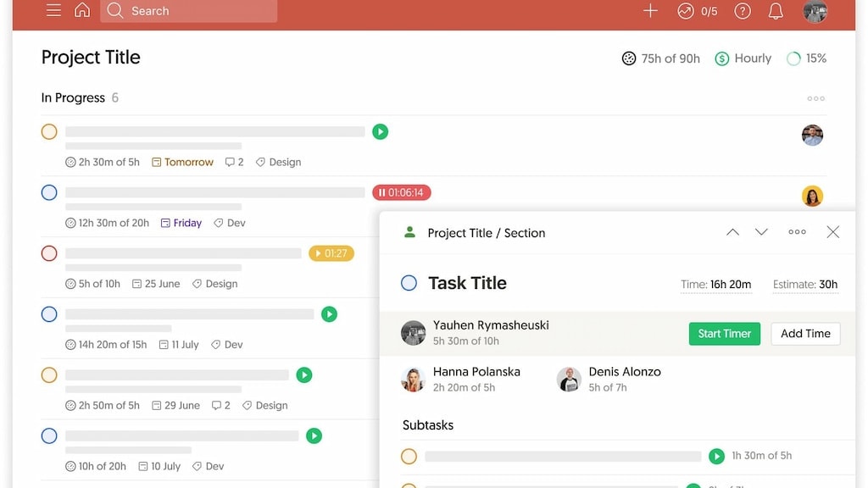The height and width of the screenshot is (488, 868).
Task: Click the Hourly billing indicator
Action: 743,58
